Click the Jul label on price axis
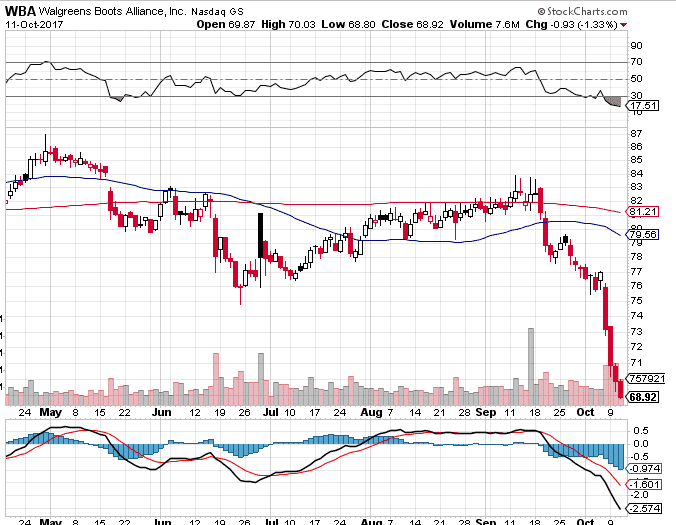This screenshot has width=676, height=525. click(271, 412)
